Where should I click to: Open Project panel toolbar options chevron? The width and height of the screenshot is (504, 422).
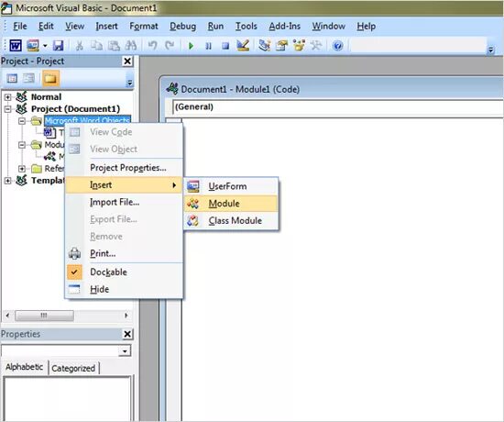coord(129,83)
